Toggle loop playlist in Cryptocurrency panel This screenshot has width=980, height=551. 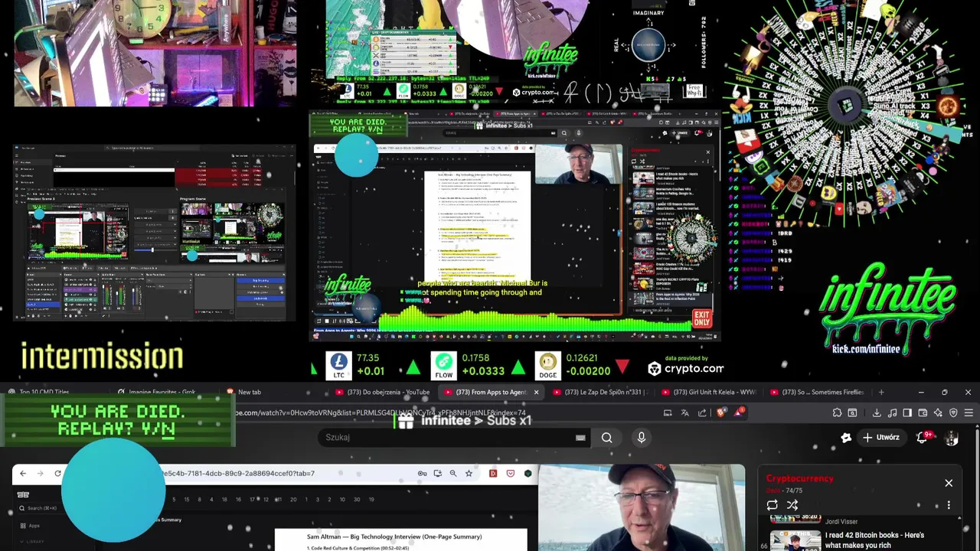click(x=772, y=505)
